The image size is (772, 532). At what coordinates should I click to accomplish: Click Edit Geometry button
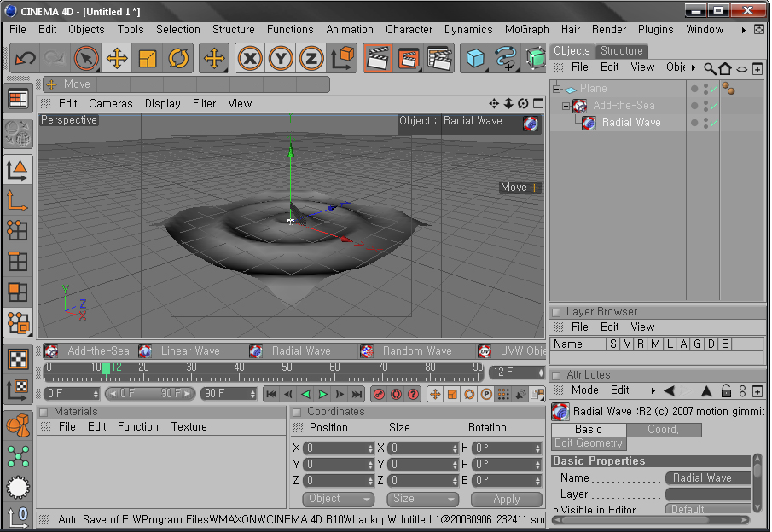point(589,443)
